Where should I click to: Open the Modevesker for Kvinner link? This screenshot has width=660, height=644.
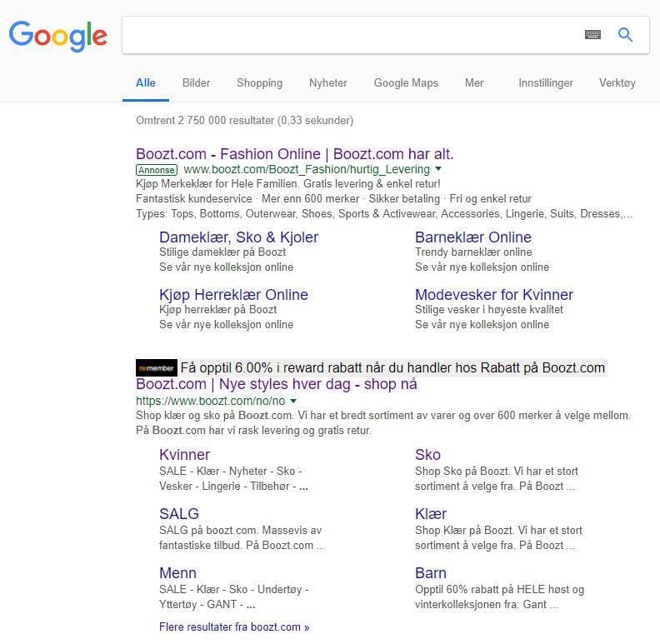(493, 295)
